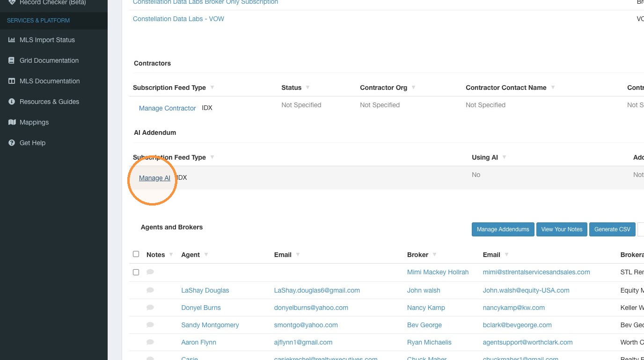Click email bclark@bevgeorge.com

[517, 325]
